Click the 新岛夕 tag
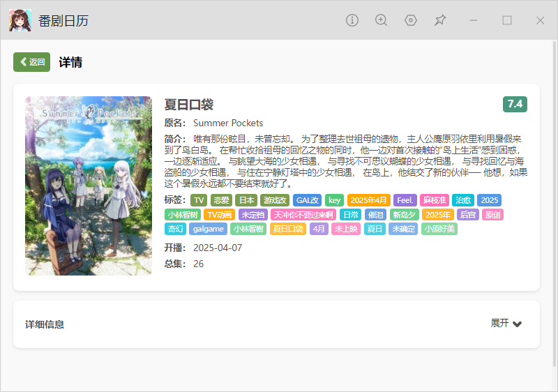This screenshot has width=558, height=392. tap(405, 215)
